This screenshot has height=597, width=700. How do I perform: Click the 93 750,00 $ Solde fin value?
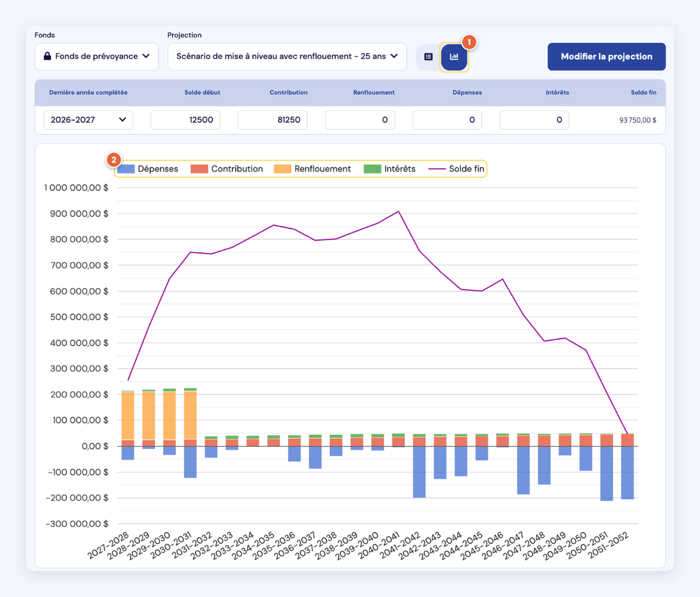tap(638, 120)
